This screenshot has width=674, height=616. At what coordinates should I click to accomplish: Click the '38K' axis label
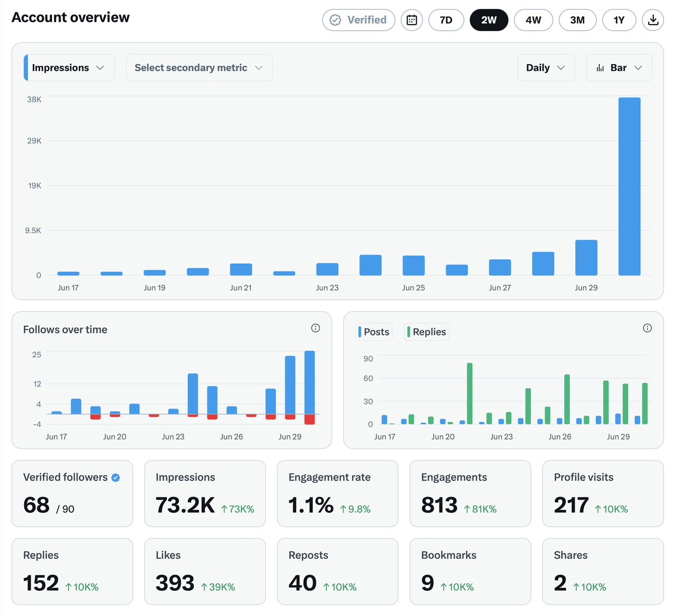[x=34, y=99]
